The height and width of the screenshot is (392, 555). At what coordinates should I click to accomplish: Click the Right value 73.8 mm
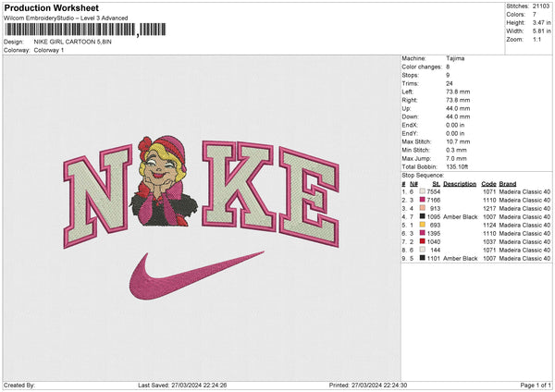[458, 100]
